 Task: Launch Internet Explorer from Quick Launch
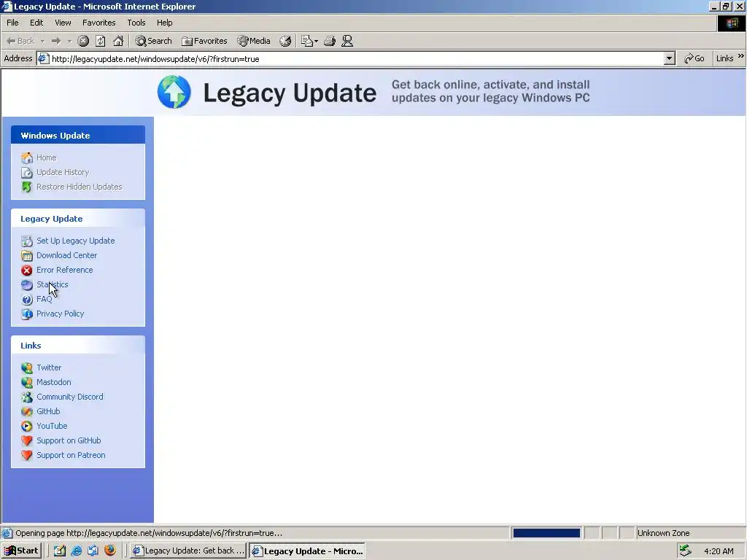click(x=76, y=551)
